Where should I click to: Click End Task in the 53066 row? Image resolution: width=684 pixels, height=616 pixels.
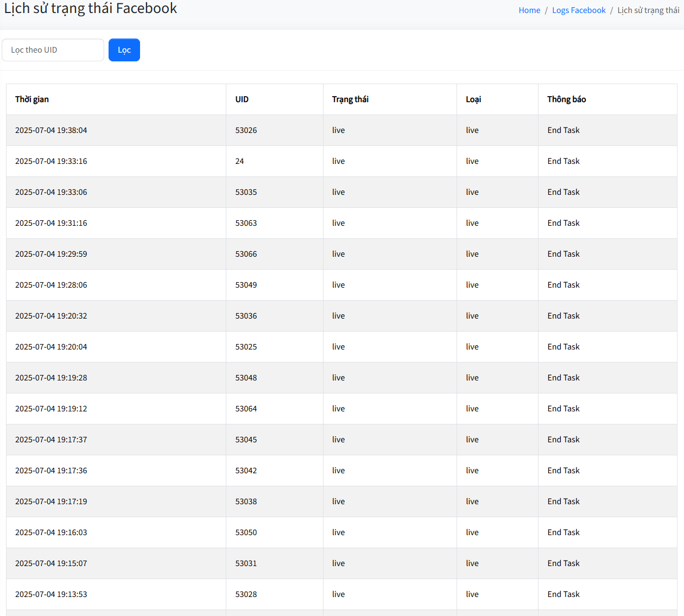563,254
